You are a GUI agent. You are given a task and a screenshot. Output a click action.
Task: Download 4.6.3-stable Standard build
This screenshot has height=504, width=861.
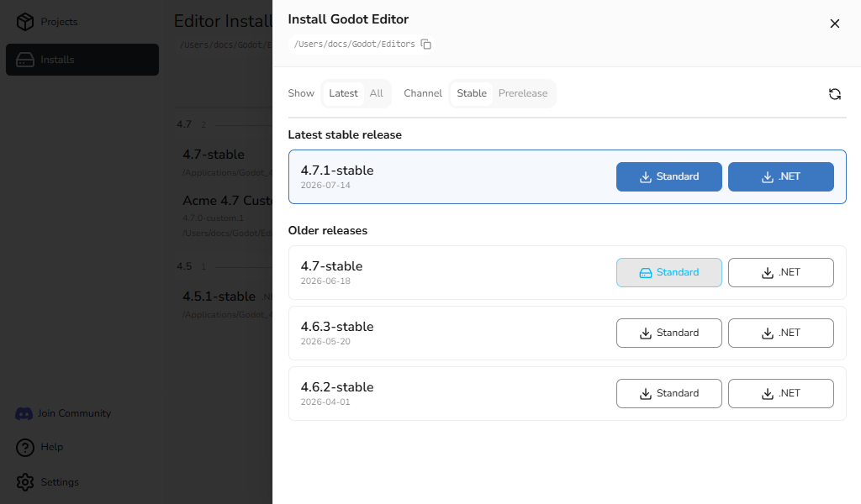click(668, 333)
